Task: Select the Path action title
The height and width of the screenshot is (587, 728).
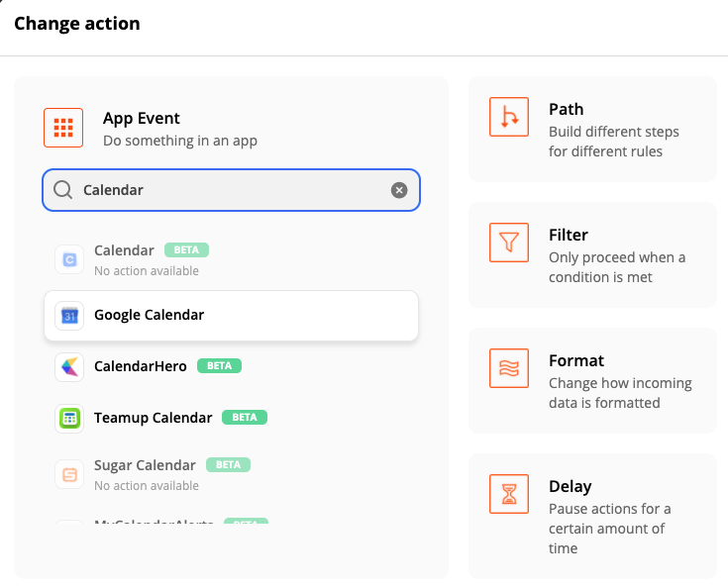Action: point(566,109)
